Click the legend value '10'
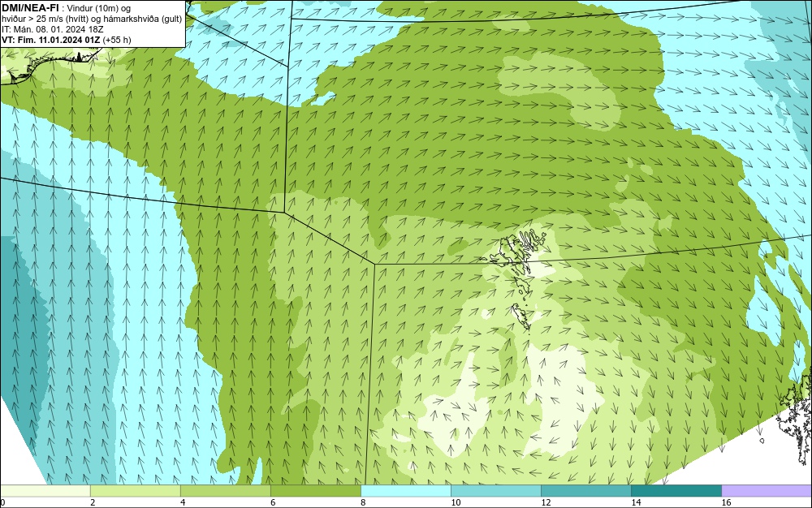Image resolution: width=812 pixels, height=508 pixels. (x=456, y=502)
